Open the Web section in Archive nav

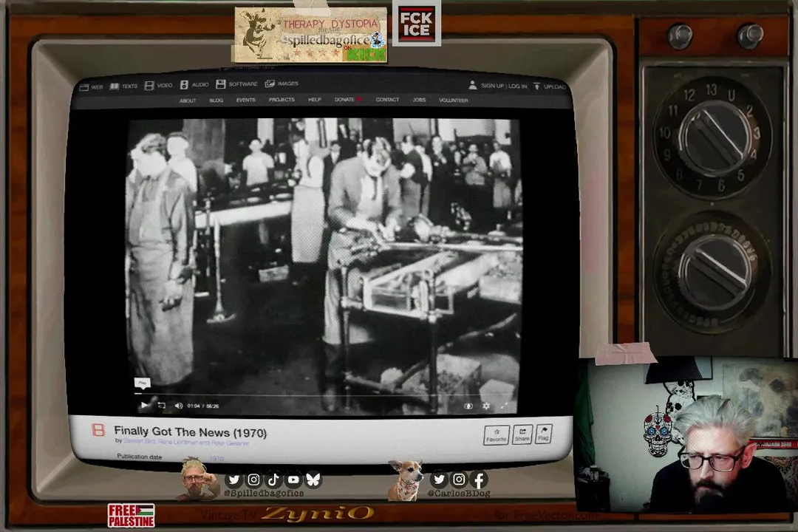point(91,87)
